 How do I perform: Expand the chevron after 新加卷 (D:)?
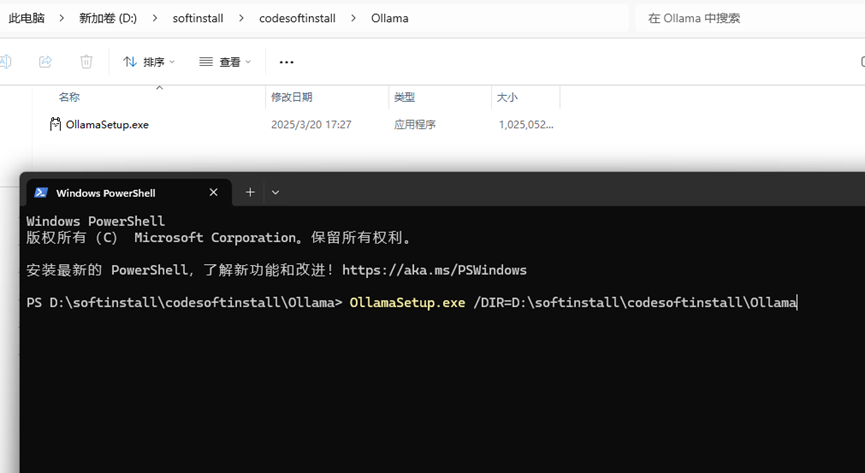tap(155, 18)
